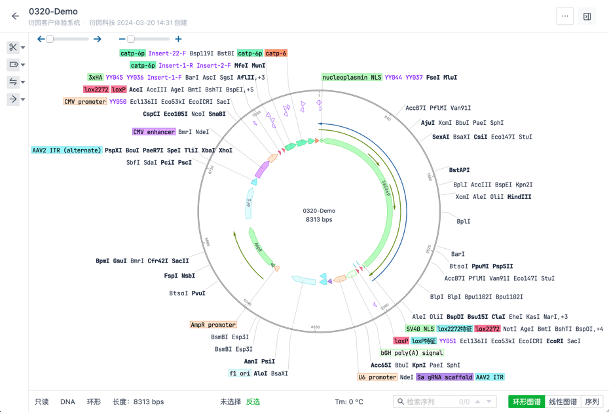
Task: Rotate map with the blue left arrow
Action: (x=41, y=39)
